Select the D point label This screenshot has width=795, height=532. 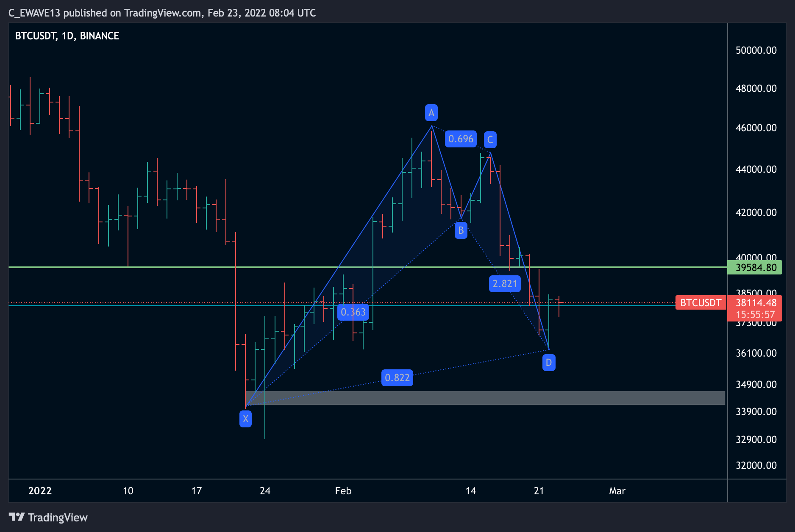(x=549, y=363)
